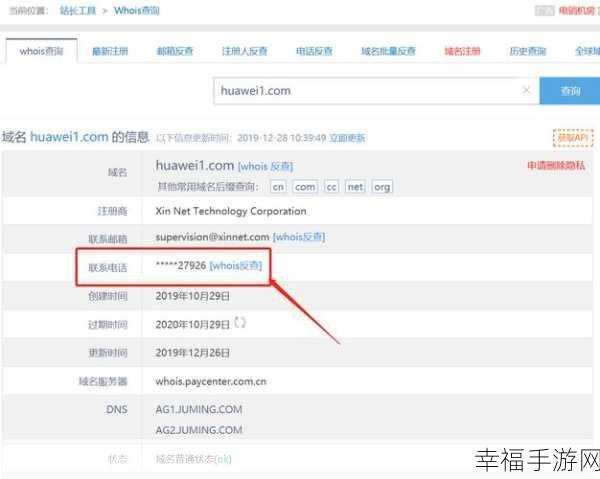
Task: Click [whois反查] next to supervision@xinnet.com
Action: click(299, 237)
